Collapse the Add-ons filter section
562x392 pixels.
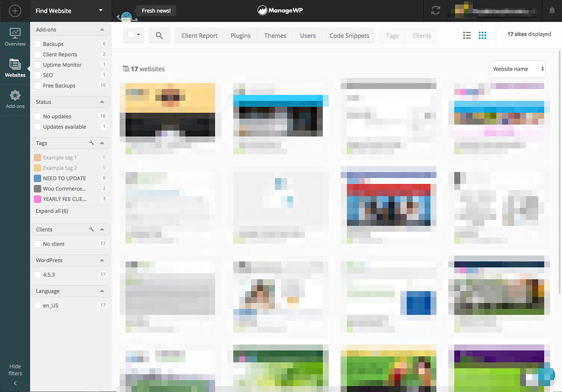102,29
